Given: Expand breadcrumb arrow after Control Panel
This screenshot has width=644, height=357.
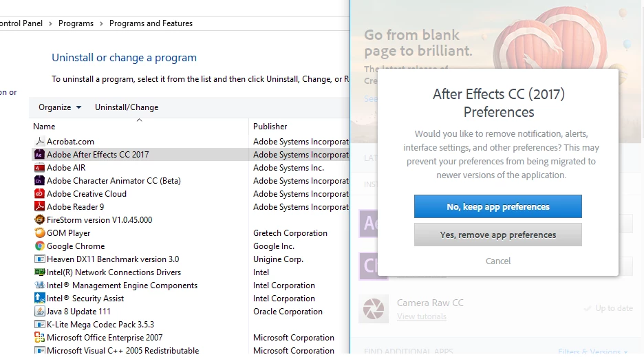Looking at the screenshot, I should tap(50, 24).
